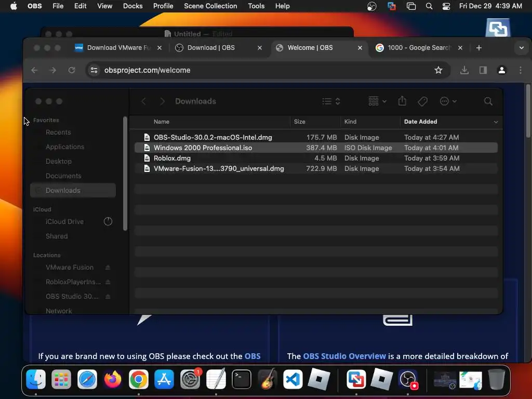Click the web page vertical scrollbar

coord(528,111)
